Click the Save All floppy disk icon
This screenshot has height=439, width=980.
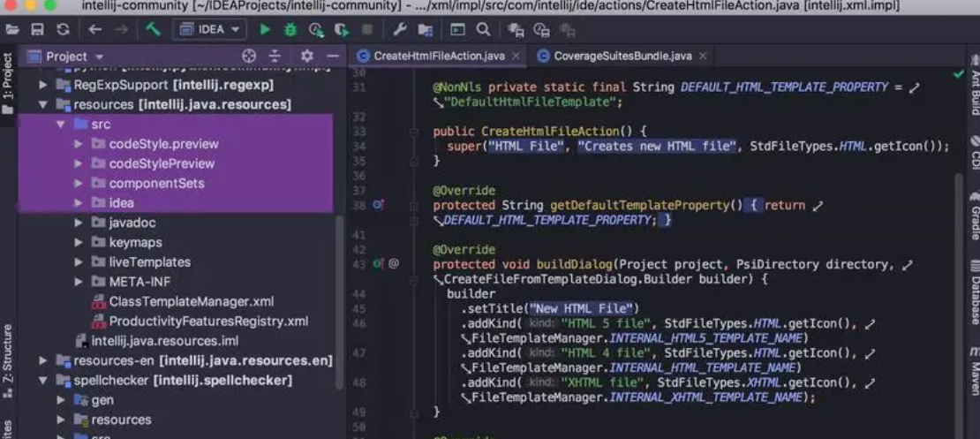pos(37,30)
